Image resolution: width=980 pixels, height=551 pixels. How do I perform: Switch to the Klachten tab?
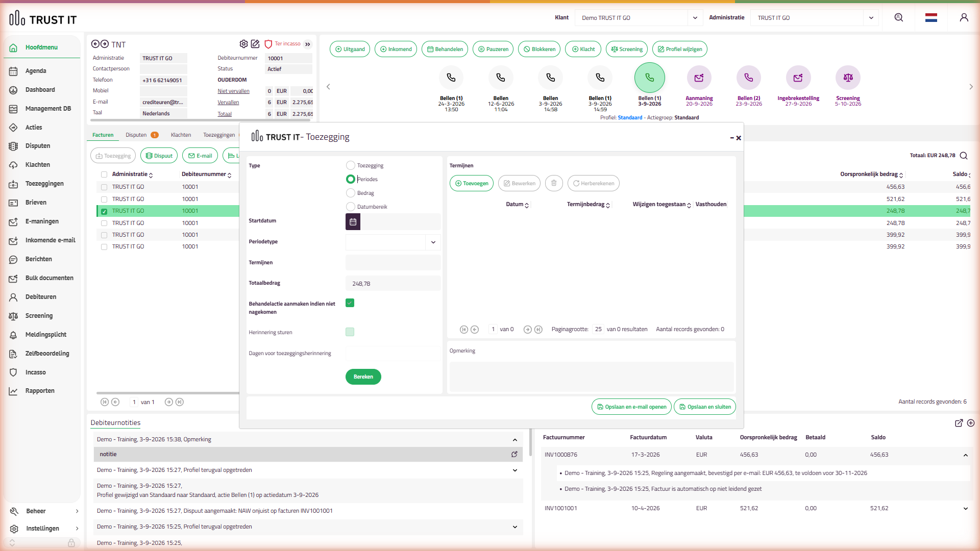[x=181, y=135]
